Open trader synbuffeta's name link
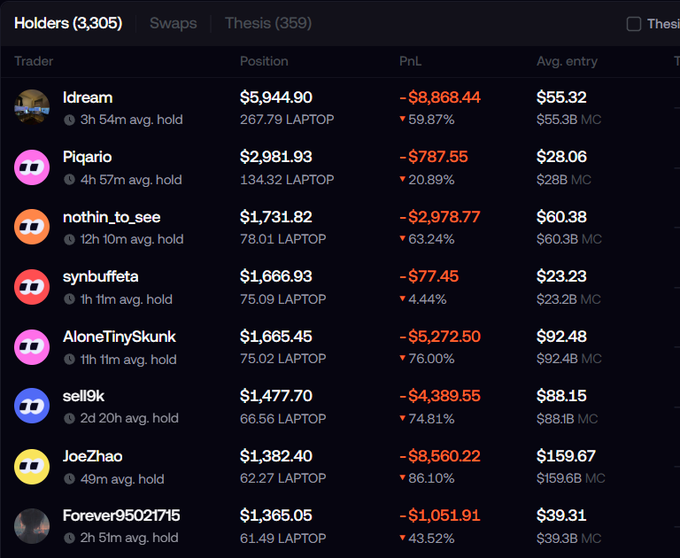The image size is (680, 558). (101, 277)
